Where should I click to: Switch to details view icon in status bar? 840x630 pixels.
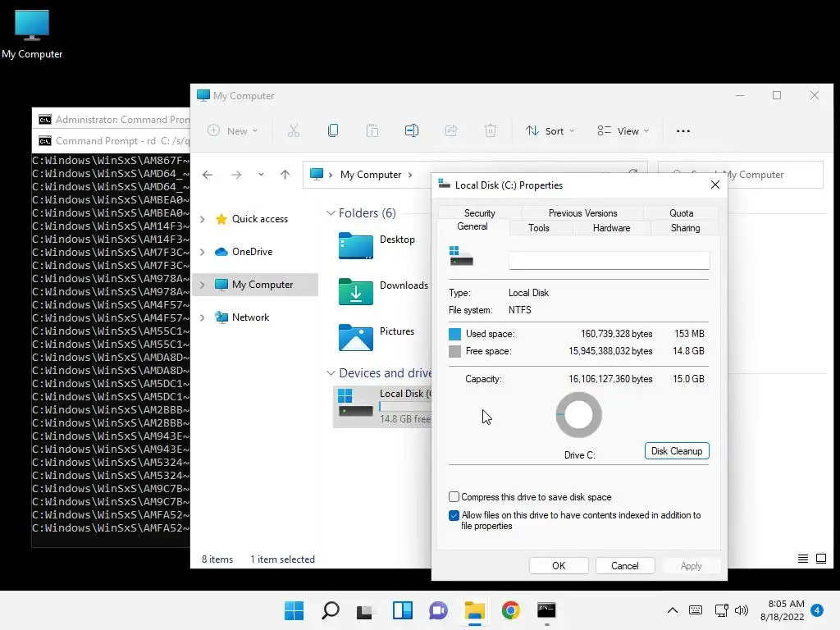coord(802,559)
